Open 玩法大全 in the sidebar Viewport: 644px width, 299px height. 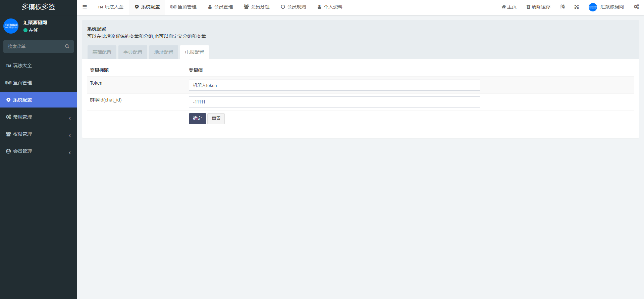(39, 66)
